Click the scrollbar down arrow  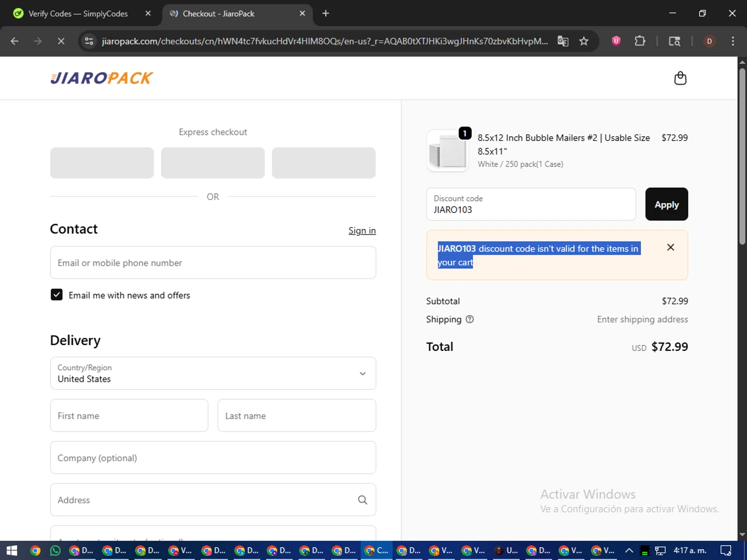(742, 535)
